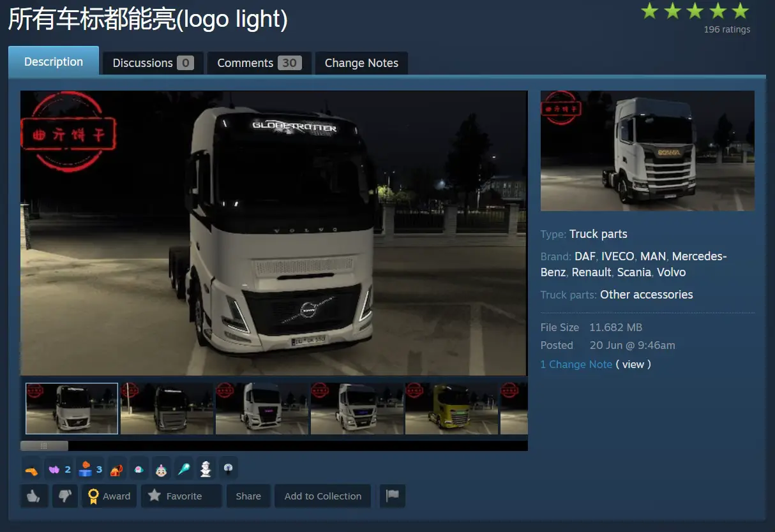The image size is (775, 532).
Task: Open the Discussions tab
Action: click(x=153, y=63)
